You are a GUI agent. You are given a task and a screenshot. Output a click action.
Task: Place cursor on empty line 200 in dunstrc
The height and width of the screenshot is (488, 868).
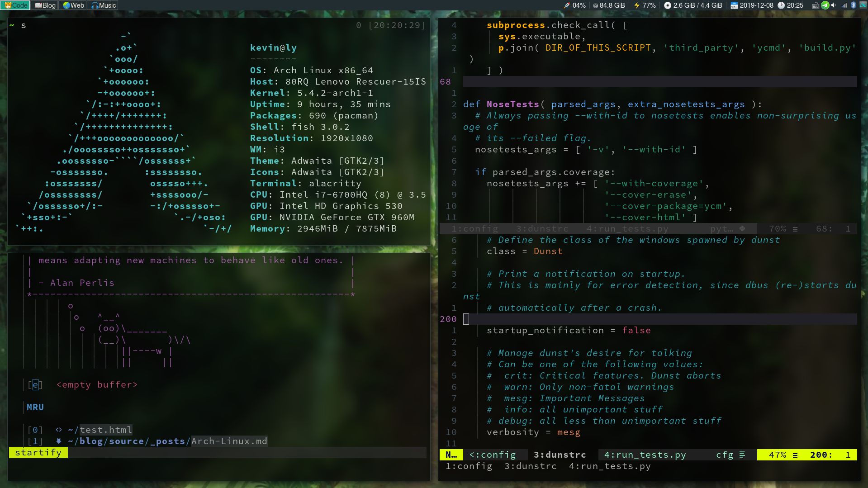click(660, 319)
